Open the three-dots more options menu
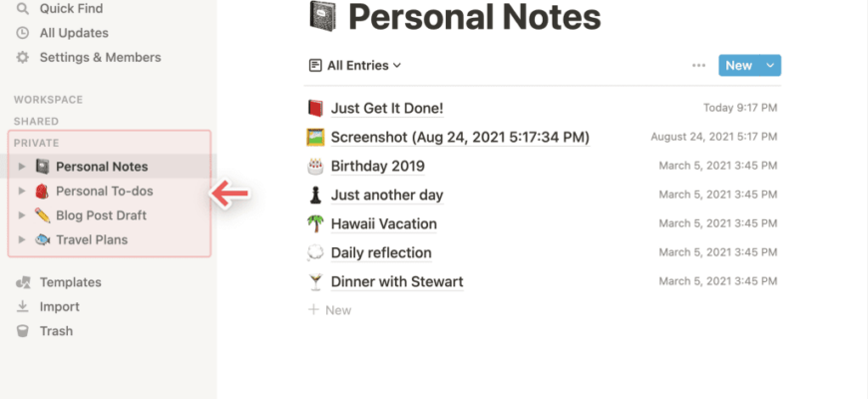This screenshot has width=868, height=399. [698, 65]
